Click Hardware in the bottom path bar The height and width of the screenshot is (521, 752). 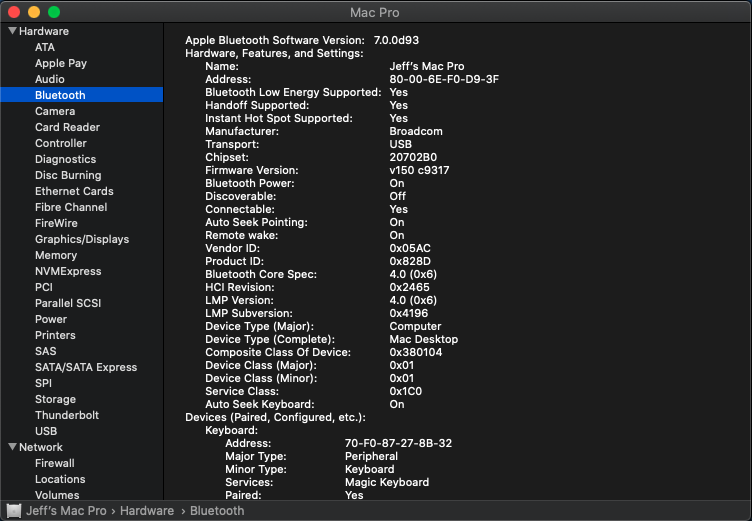point(148,510)
